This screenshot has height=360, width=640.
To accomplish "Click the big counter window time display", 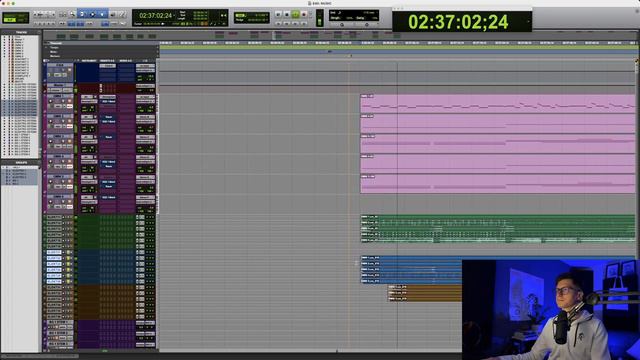I will click(458, 22).
